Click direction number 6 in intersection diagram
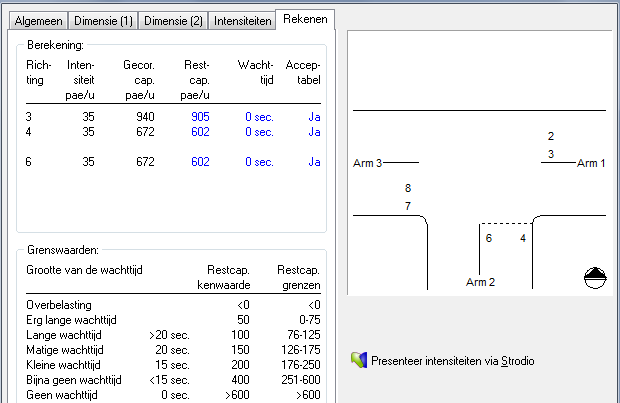The width and height of the screenshot is (620, 403). 489,238
